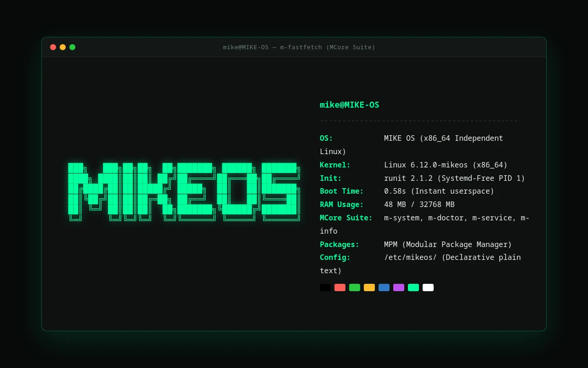The image size is (588, 368).
Task: Select 'runit 2.1.2 (Systemd-Free PID 1)' value
Action: pos(455,178)
